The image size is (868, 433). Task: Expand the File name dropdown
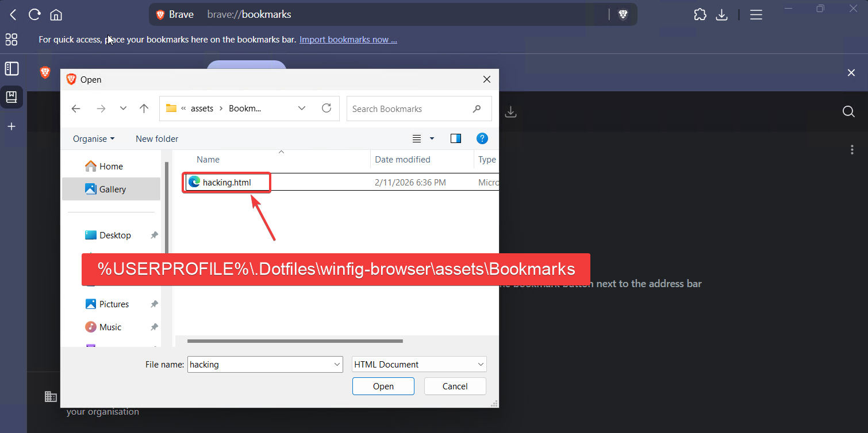337,365
